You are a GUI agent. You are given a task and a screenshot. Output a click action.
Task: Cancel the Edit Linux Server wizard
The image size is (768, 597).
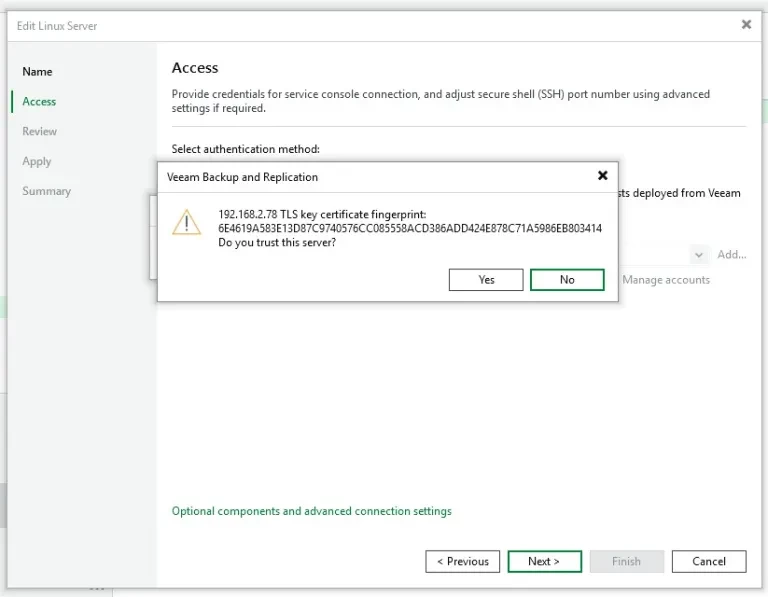pos(709,561)
